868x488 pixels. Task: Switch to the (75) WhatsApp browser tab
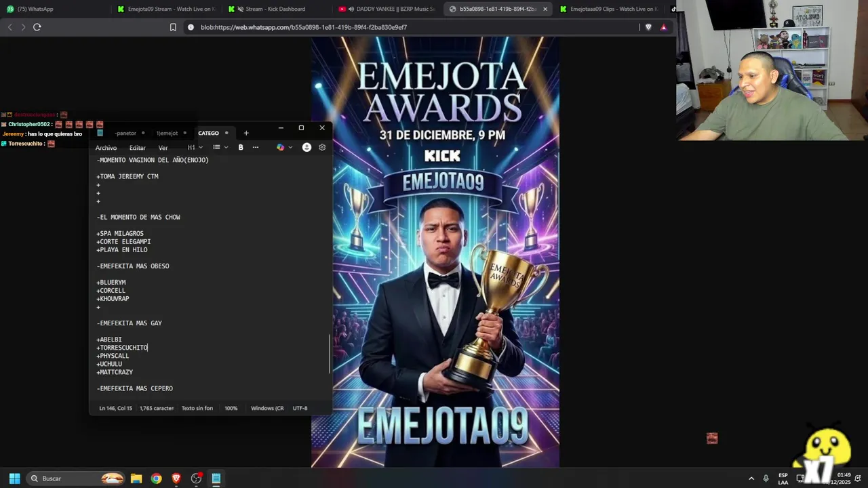56,9
